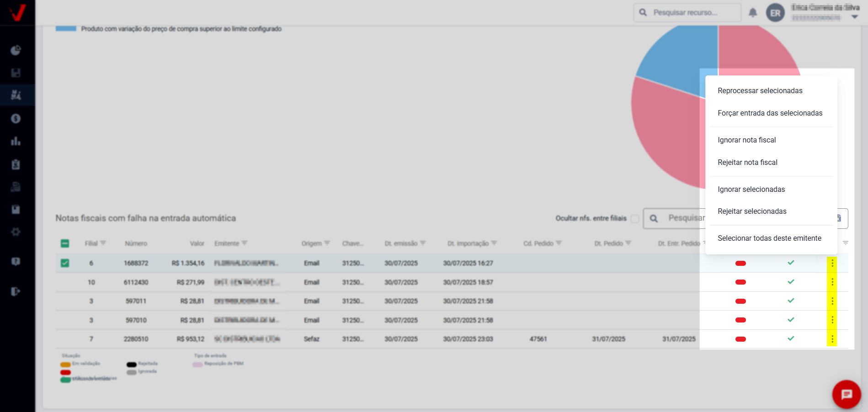Open the floppy disk sidebar section
This screenshot has height=412, width=868.
click(x=16, y=73)
